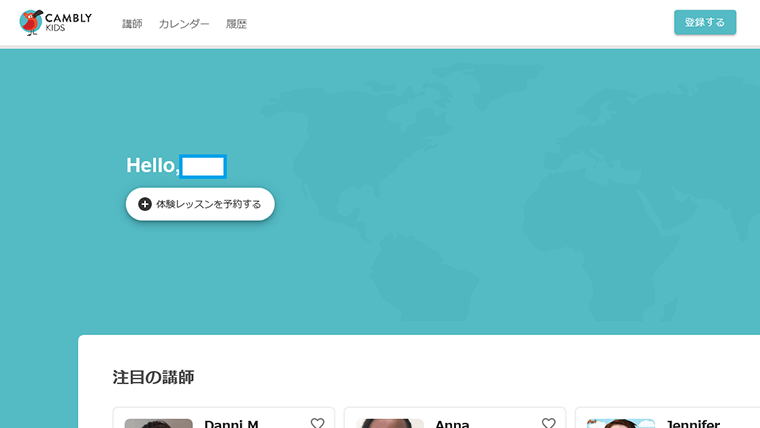Open the 講師 menu item
Screen dimensions: 760x428
click(132, 24)
